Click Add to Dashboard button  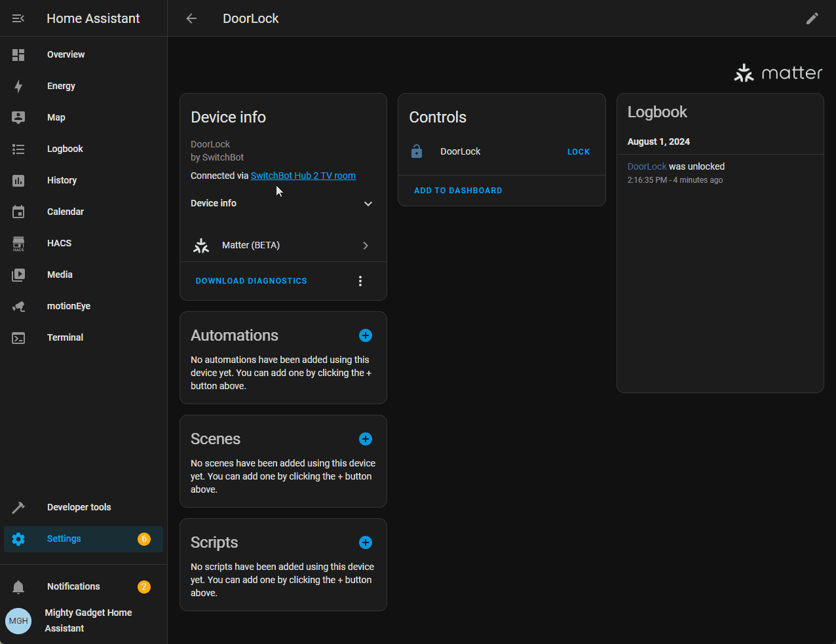point(458,191)
